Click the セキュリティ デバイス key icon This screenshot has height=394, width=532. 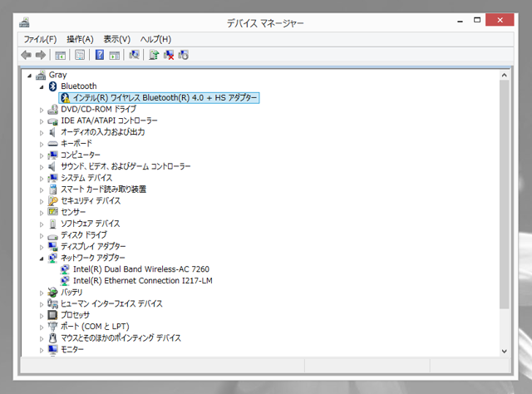coord(52,201)
